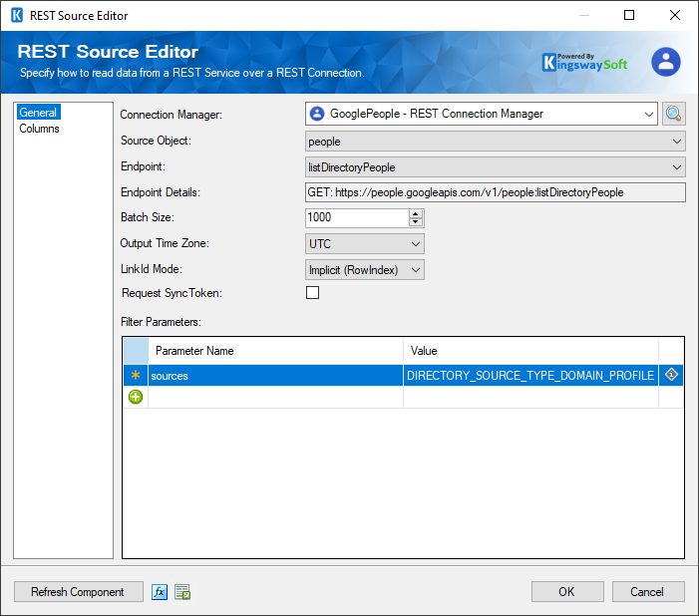Click the Cancel button

click(648, 592)
